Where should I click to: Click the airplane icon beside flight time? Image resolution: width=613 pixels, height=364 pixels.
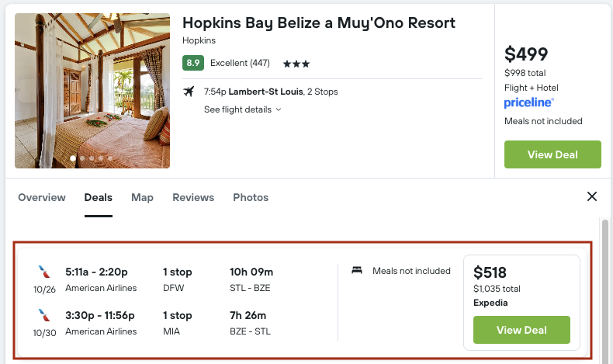(x=189, y=92)
